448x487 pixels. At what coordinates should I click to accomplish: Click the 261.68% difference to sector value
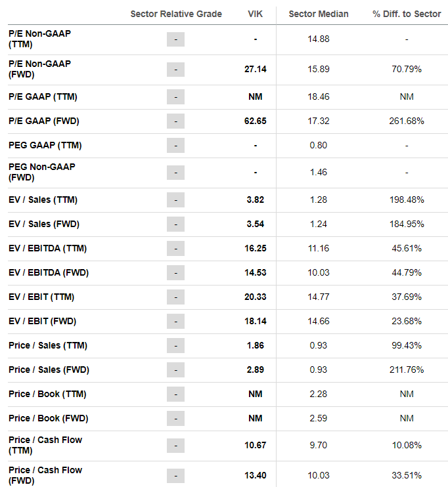(x=407, y=121)
